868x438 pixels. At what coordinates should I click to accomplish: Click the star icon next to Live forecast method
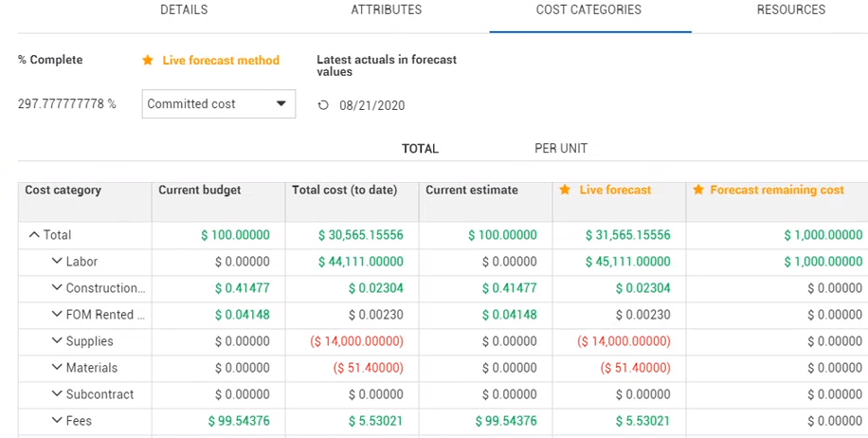click(x=148, y=61)
